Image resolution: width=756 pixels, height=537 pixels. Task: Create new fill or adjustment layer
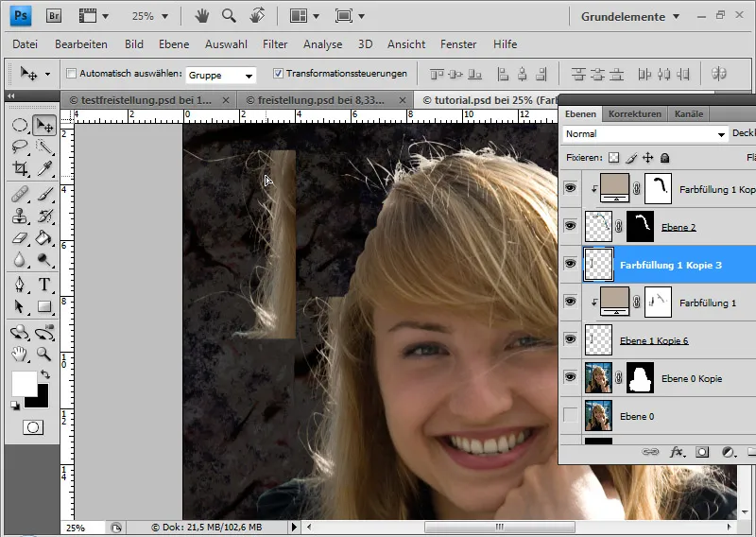point(728,452)
